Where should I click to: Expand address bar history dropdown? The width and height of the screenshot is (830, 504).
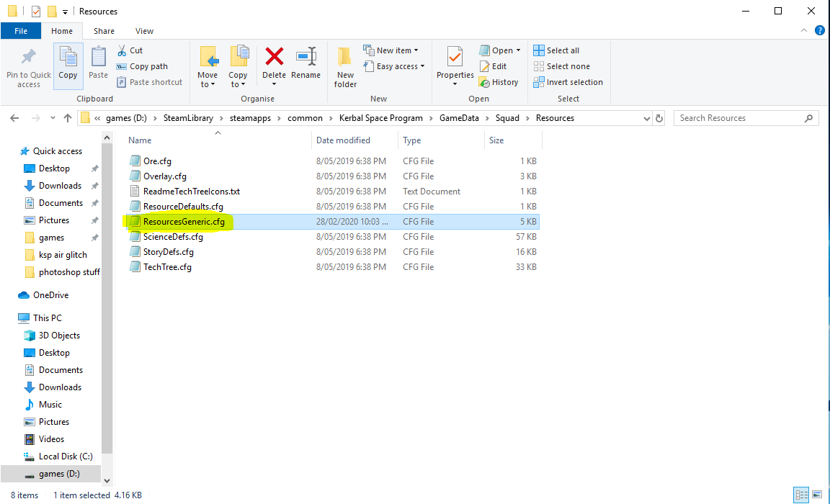coord(646,119)
